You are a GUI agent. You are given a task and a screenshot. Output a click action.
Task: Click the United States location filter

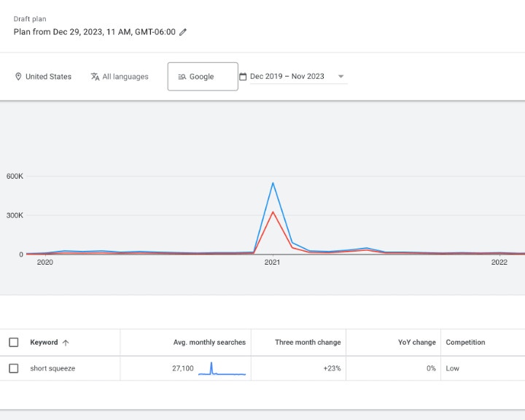pyautogui.click(x=48, y=77)
